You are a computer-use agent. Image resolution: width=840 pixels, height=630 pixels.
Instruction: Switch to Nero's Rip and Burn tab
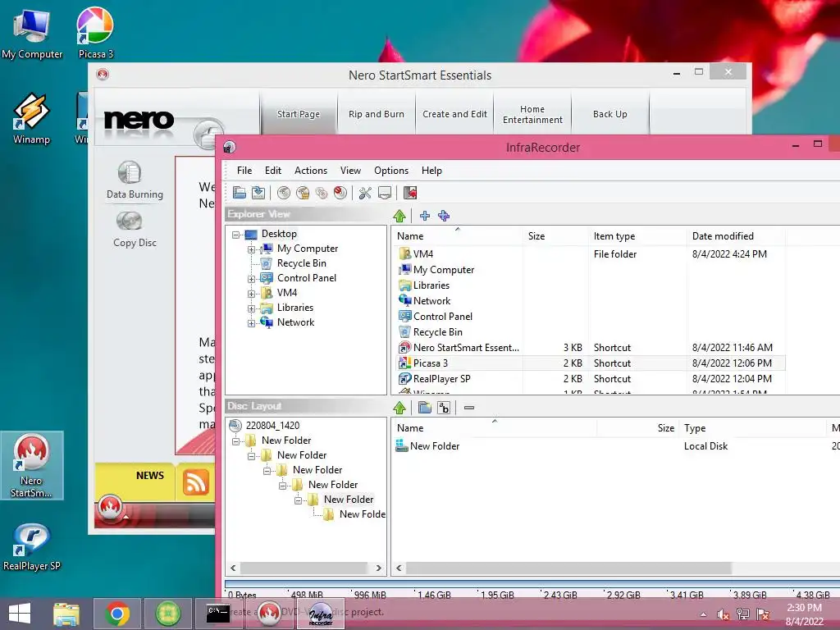pyautogui.click(x=377, y=113)
